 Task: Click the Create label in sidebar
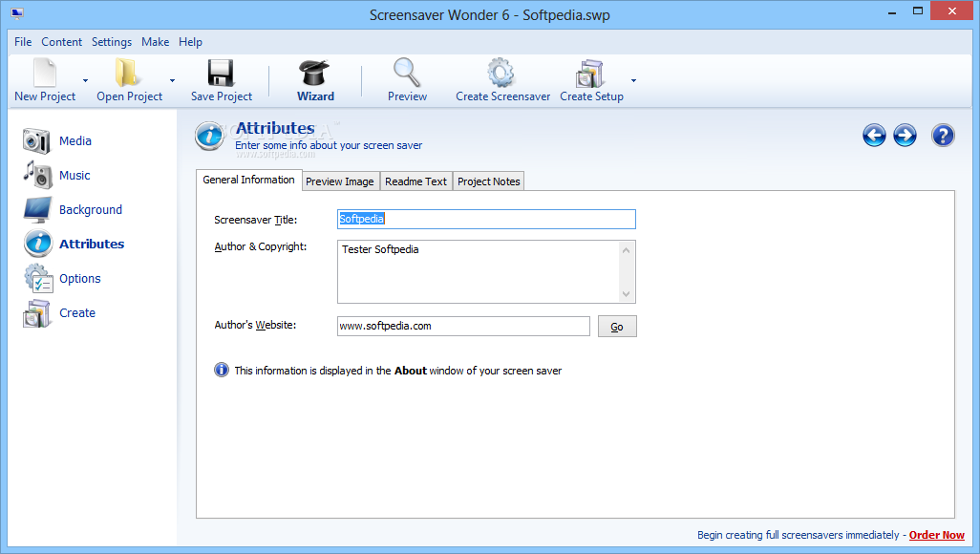(x=77, y=312)
